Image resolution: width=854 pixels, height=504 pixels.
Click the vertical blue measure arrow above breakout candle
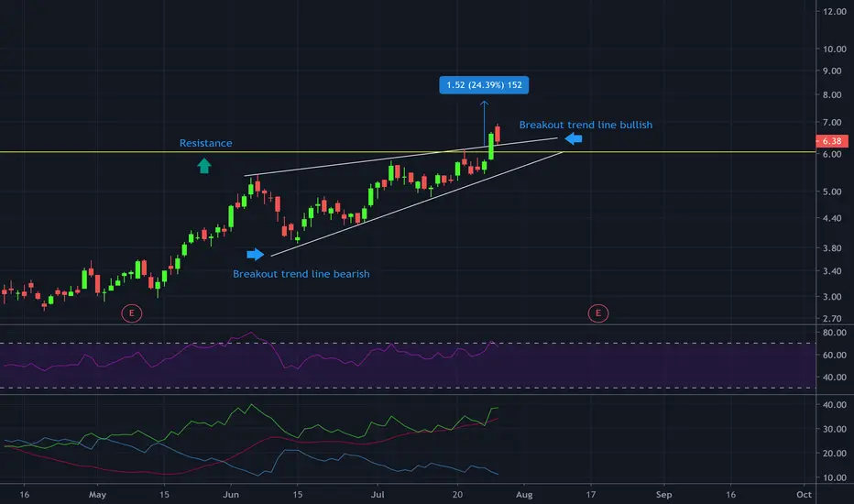point(484,124)
